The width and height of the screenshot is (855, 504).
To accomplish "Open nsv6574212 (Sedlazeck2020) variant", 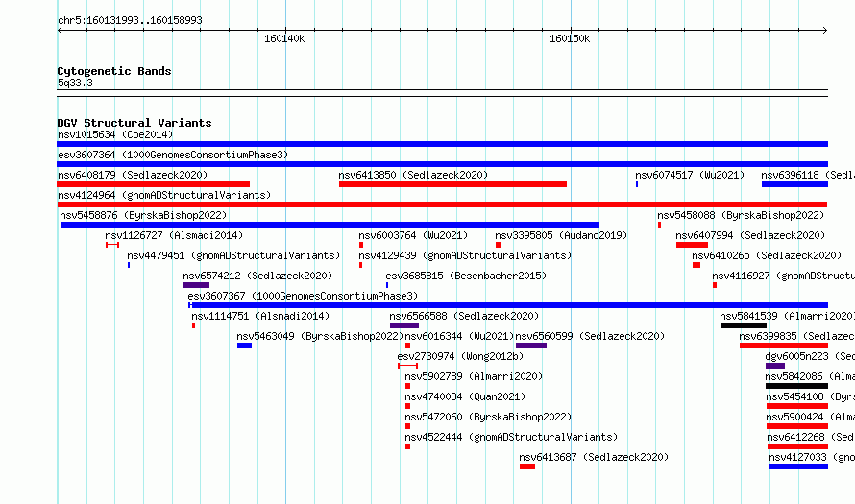I will [257, 276].
